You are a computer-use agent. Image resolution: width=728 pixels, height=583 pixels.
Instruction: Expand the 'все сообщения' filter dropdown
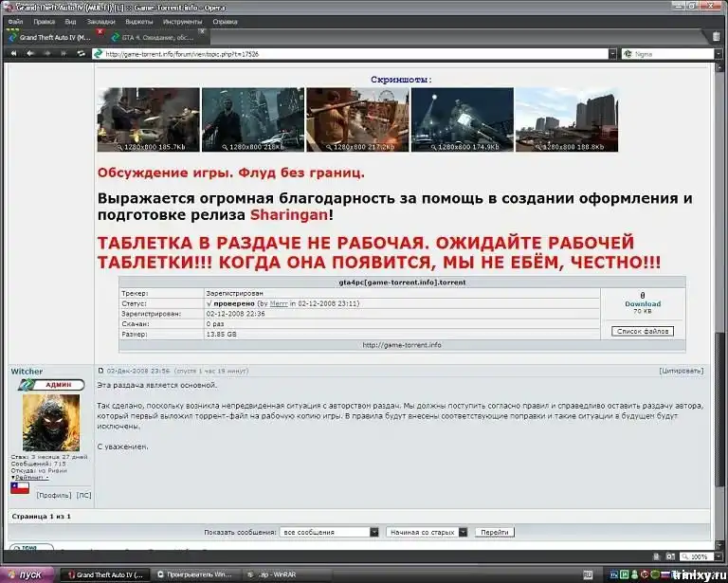(x=374, y=533)
